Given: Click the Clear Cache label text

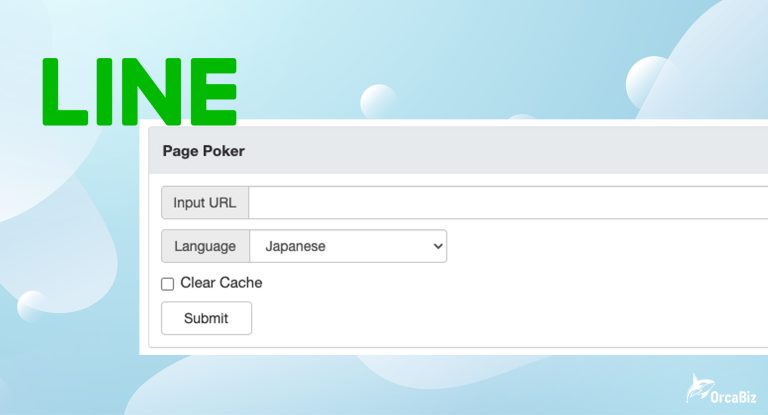Looking at the screenshot, I should click(221, 283).
